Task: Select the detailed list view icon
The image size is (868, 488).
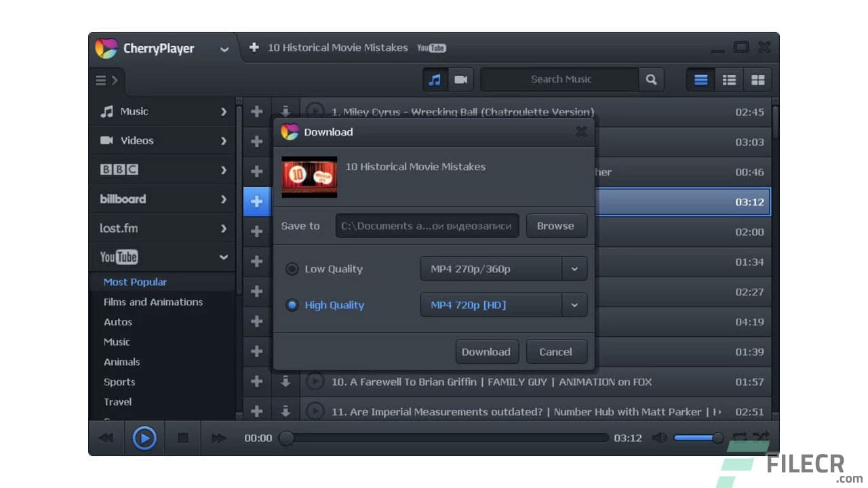Action: click(729, 79)
